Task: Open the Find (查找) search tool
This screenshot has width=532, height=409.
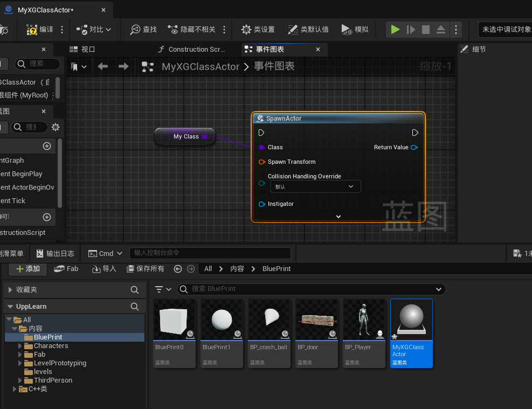Action: [143, 30]
